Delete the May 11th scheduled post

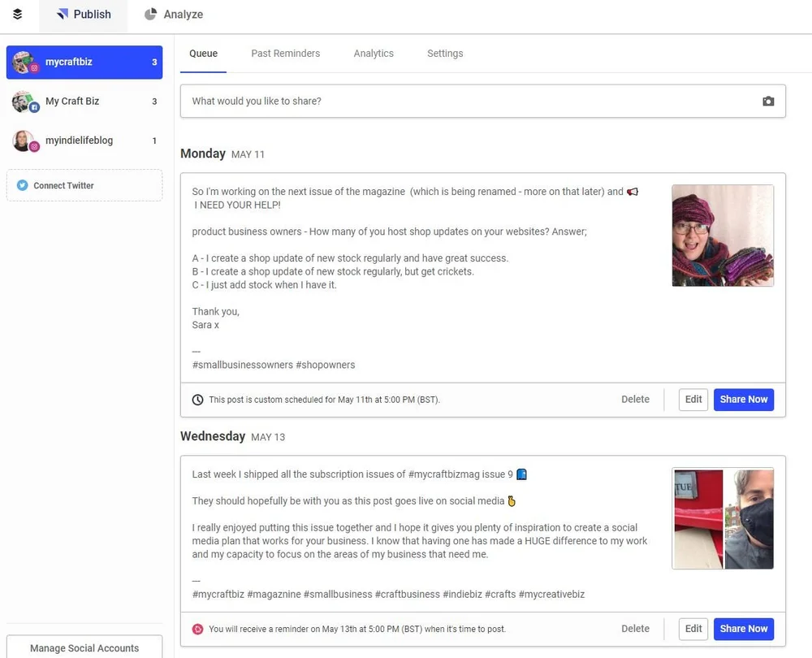click(636, 400)
